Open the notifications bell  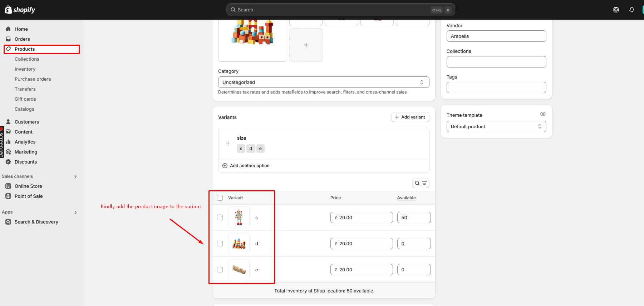click(632, 10)
